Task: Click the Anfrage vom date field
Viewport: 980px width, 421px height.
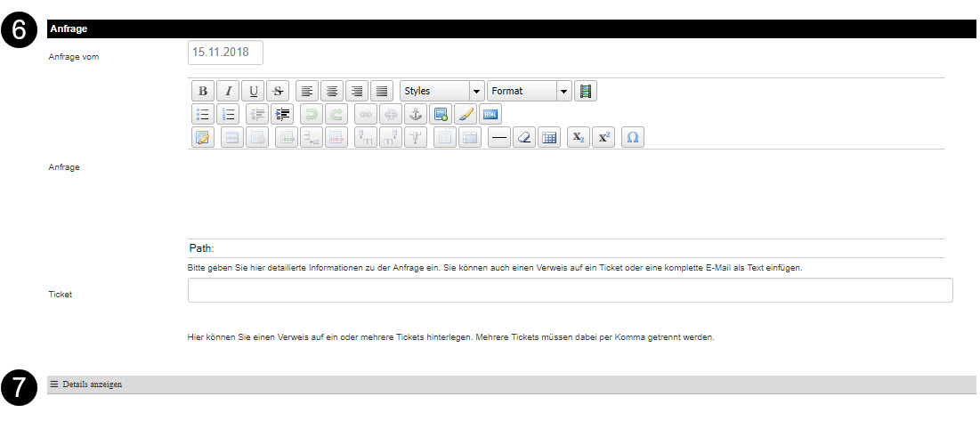Action: point(225,53)
